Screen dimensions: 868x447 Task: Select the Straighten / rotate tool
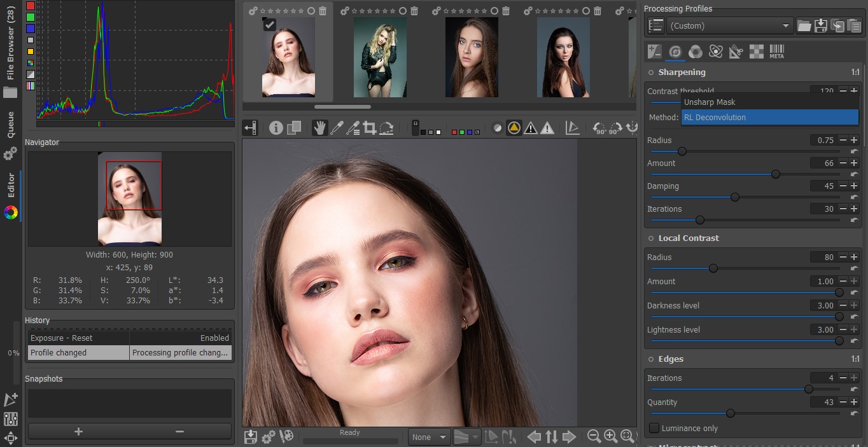tap(386, 128)
